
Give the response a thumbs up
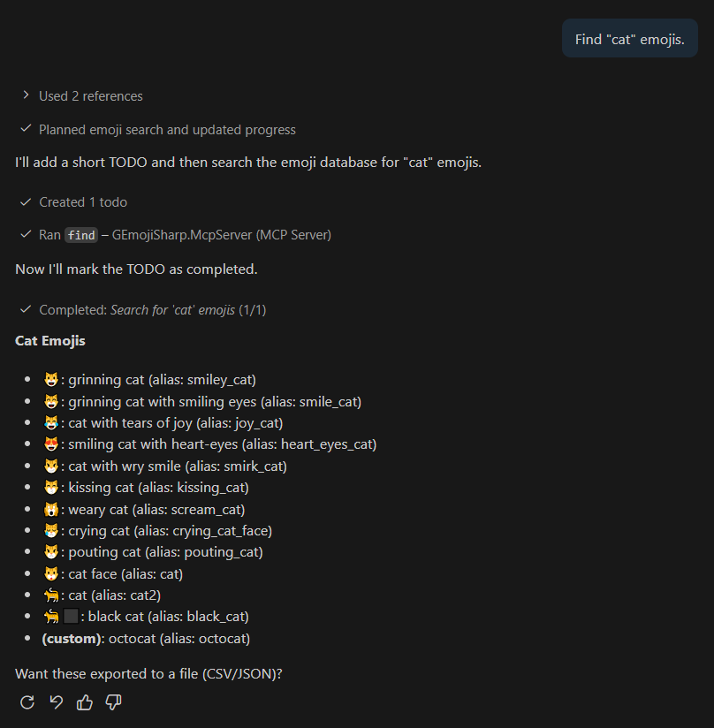pos(84,701)
